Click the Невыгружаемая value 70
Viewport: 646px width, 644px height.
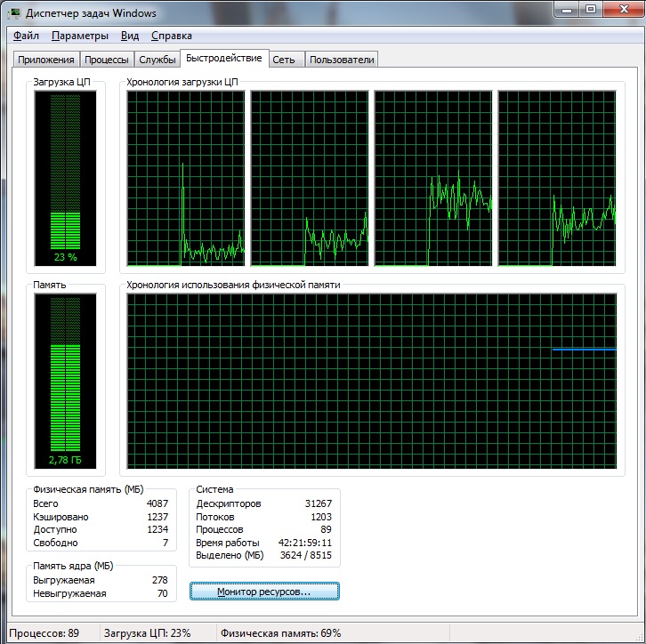pos(162,593)
